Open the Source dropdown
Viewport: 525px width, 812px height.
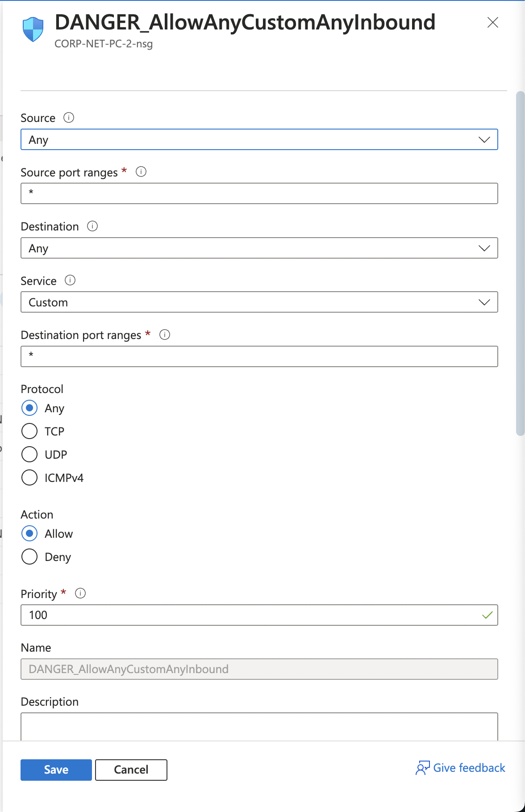point(259,140)
